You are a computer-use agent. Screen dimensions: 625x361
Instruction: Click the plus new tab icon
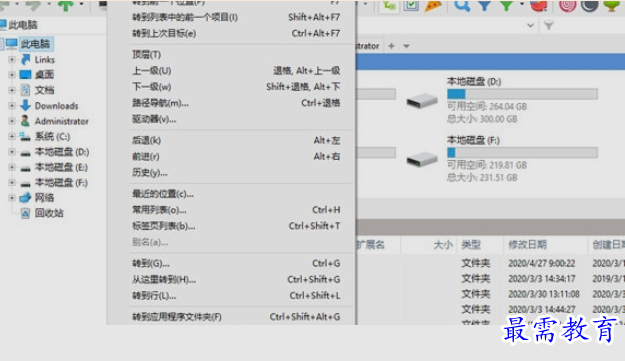[391, 46]
